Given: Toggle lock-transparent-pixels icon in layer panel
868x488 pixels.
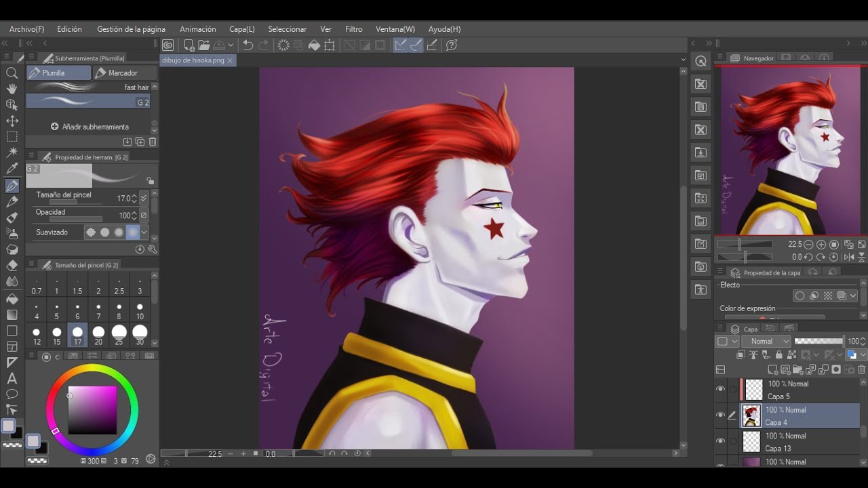Looking at the screenshot, I should (x=791, y=355).
